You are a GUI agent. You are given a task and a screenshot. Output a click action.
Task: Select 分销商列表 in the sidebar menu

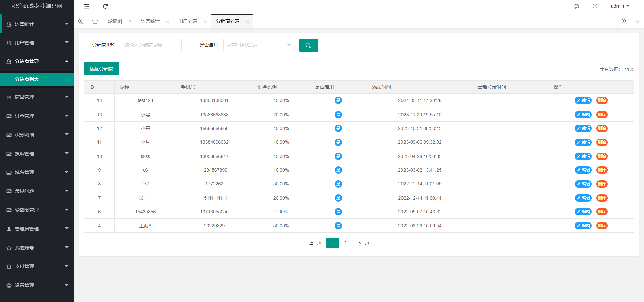click(x=37, y=79)
